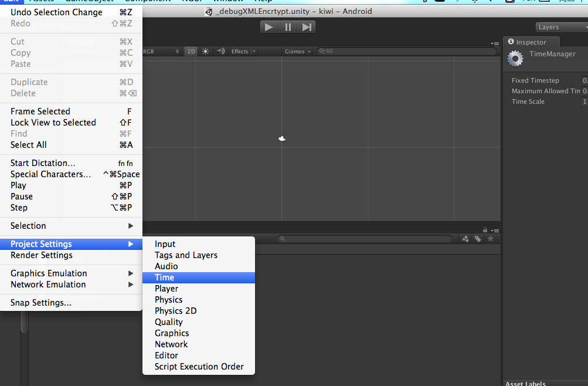Screen dimensions: 588x386
Task: Click the search by label tag icon
Action: point(478,239)
